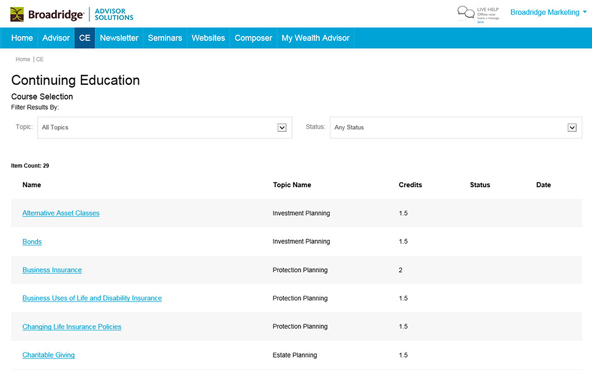Click the Home breadcrumb link
The image size is (592, 370).
click(x=23, y=59)
